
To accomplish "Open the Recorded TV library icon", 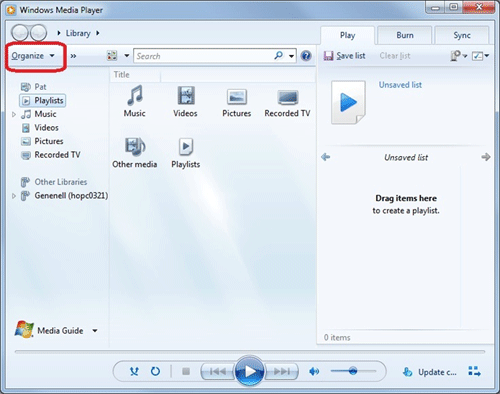I will pos(287,103).
